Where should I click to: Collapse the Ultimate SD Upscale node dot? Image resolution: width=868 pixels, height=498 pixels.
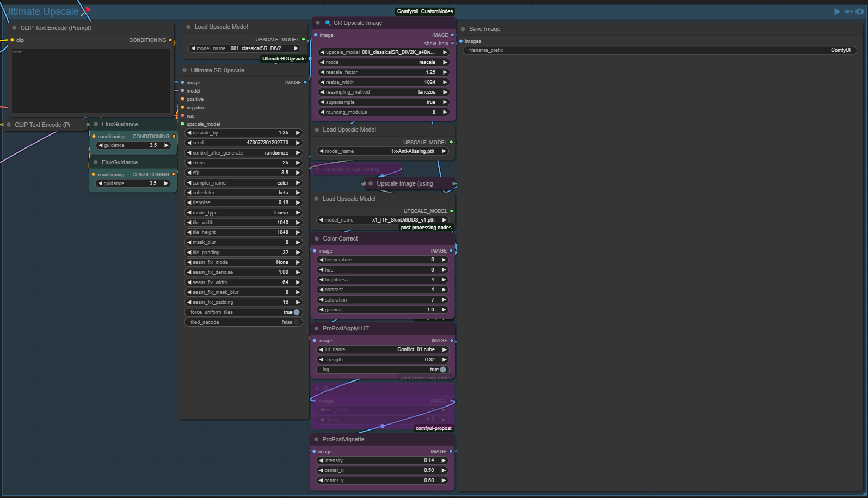click(185, 70)
